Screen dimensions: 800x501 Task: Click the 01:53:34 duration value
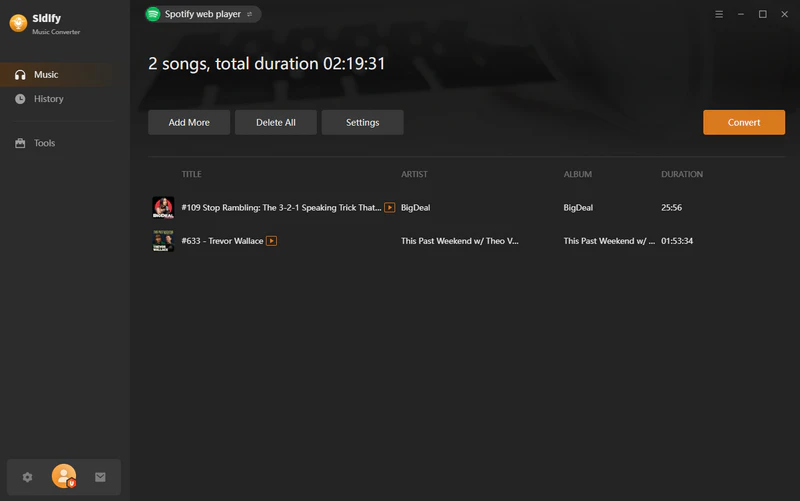pos(677,241)
